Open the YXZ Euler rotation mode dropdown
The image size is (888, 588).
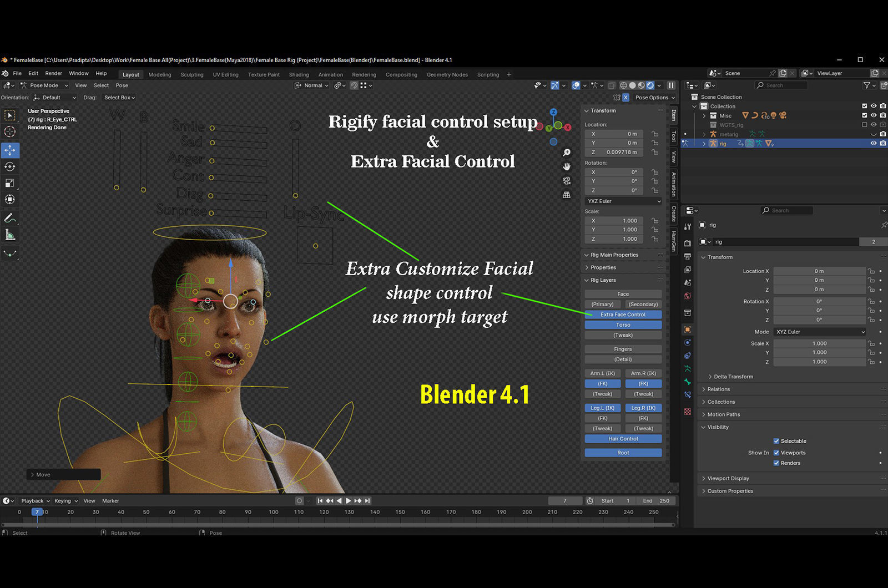[x=624, y=201]
